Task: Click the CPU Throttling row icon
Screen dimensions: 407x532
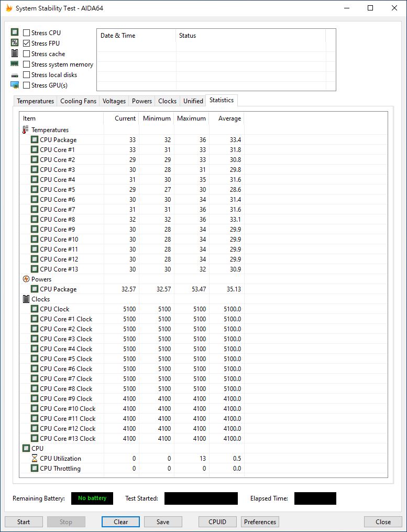Action: (x=34, y=468)
